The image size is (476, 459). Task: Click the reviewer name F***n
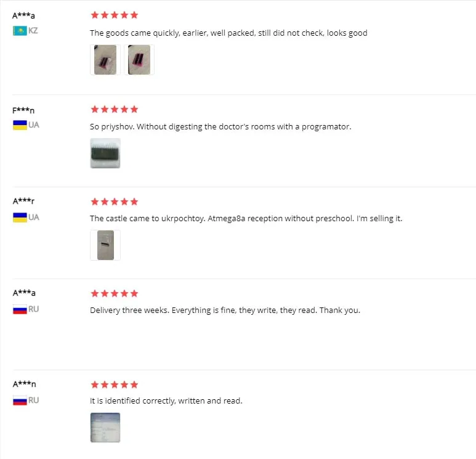23,110
